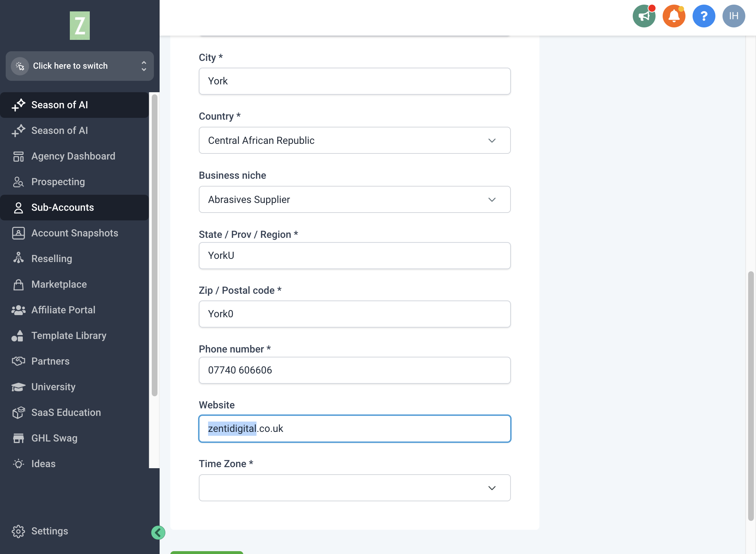Screen dimensions: 756x554
Task: Click the Partners handshake icon
Action: click(x=18, y=361)
